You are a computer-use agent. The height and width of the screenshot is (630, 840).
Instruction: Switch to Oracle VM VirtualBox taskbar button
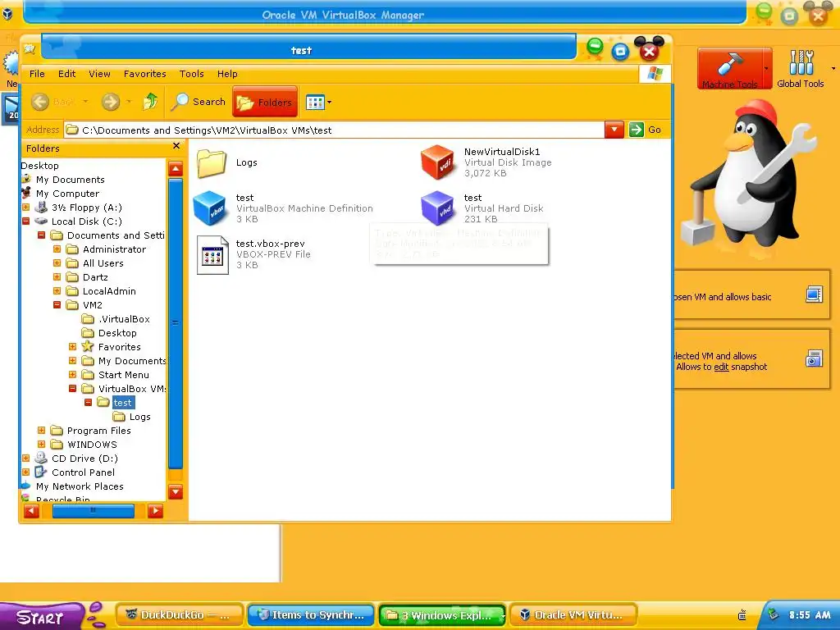[x=573, y=615]
